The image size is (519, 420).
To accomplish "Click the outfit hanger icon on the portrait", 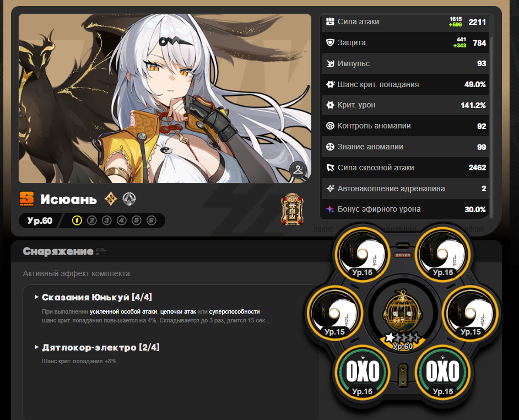I will coord(298,170).
